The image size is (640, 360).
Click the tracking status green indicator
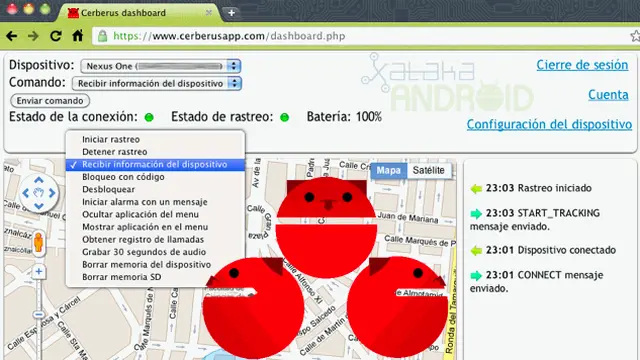coord(284,118)
